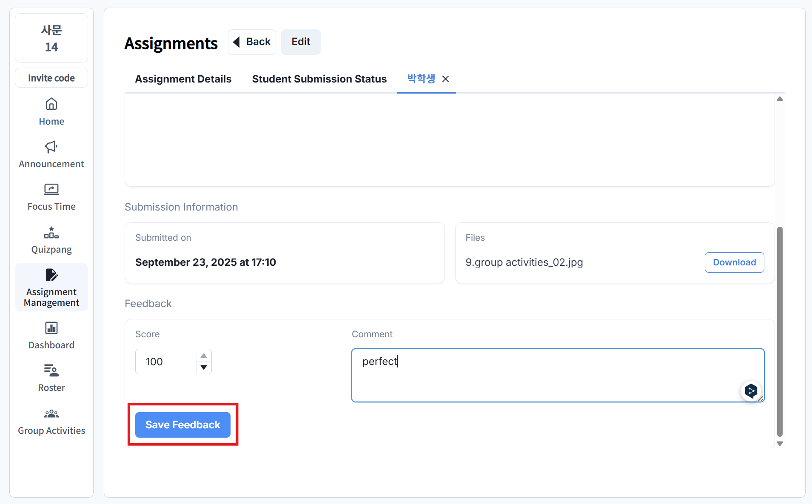Go Back from Assignments page

point(252,42)
